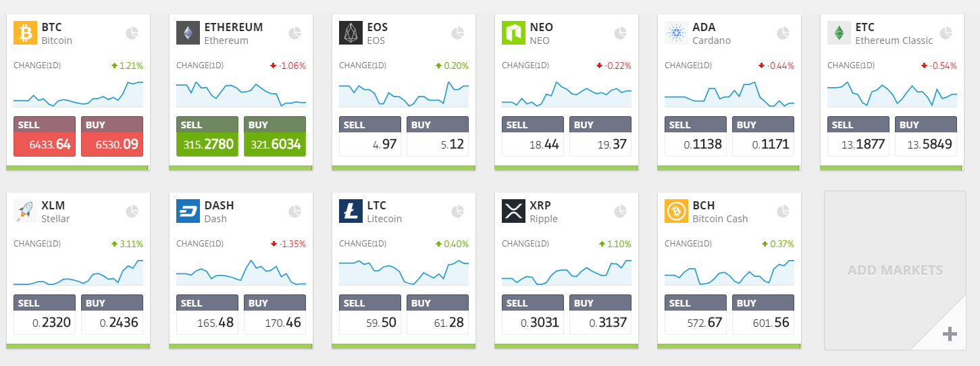Open the Ripple XRP logo icon
Screen dimensions: 980x366
(x=513, y=211)
